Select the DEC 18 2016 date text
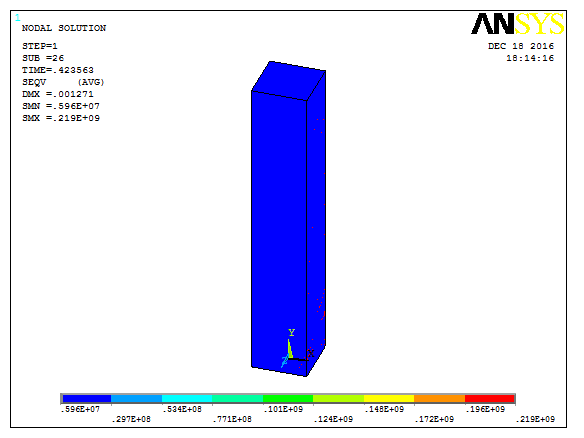This screenshot has height=438, width=584. [521, 46]
